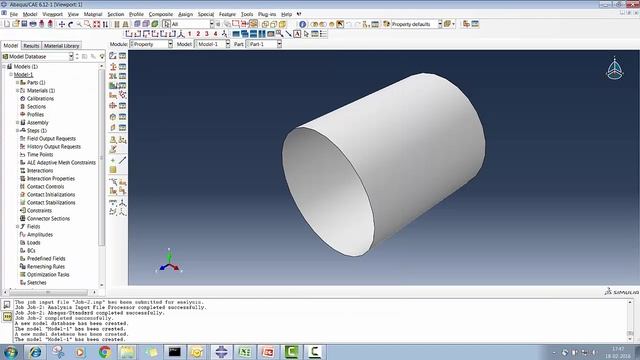Save the model database via floppy icon
The height and width of the screenshot is (360, 640).
(24, 24)
